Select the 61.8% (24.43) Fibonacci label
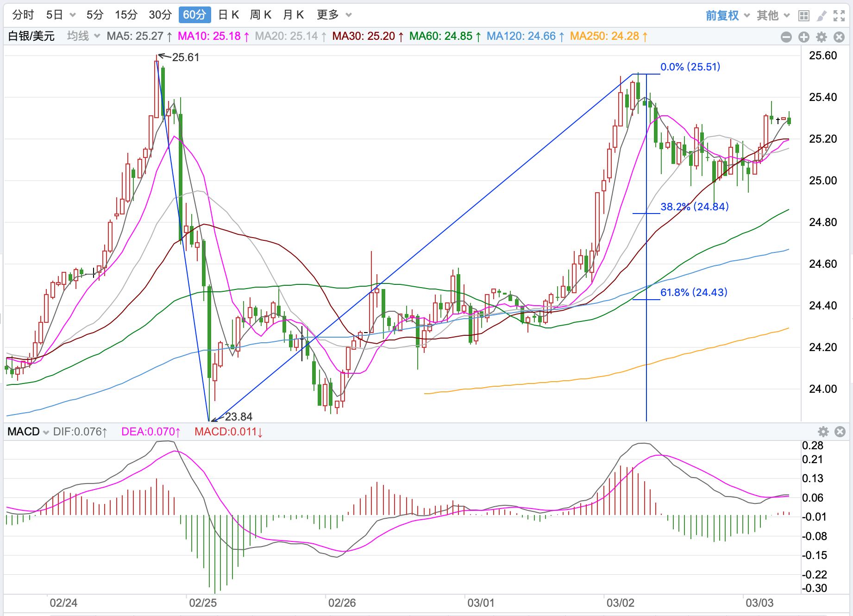 (x=694, y=292)
